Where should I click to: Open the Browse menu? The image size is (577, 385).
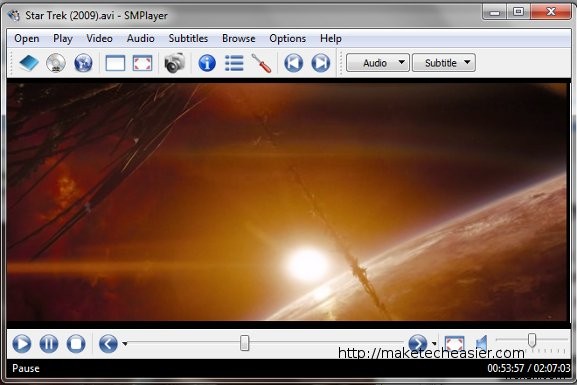tap(238, 38)
